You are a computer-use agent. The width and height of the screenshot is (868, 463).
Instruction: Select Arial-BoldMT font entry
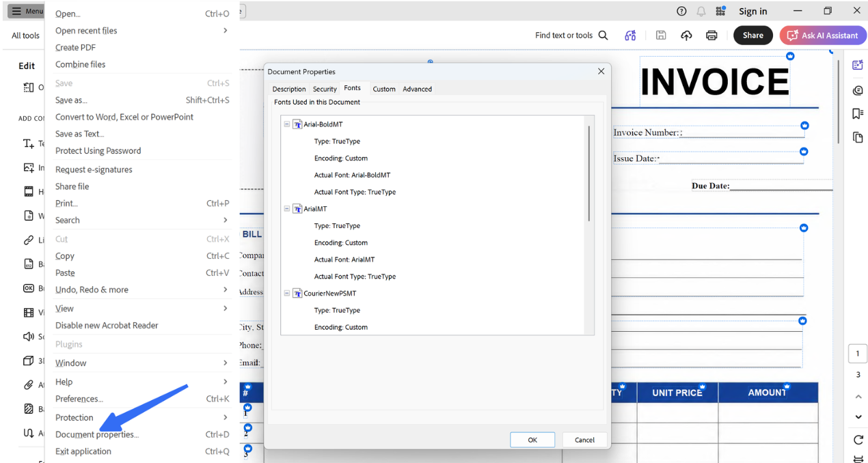click(323, 124)
